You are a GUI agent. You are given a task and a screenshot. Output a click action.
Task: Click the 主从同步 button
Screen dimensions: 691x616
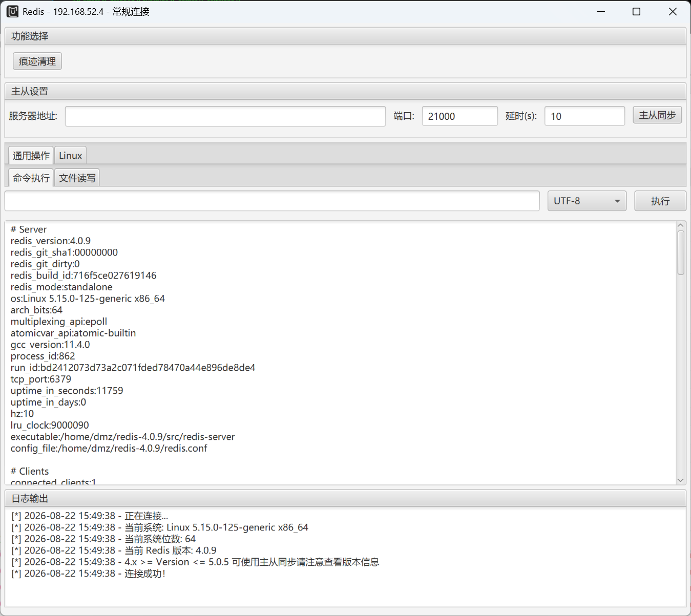point(657,115)
